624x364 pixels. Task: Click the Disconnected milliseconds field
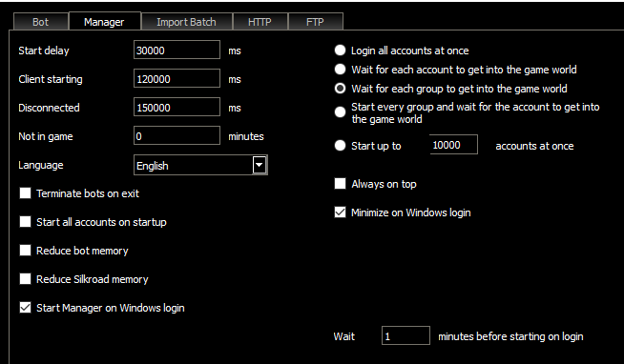pyautogui.click(x=177, y=107)
